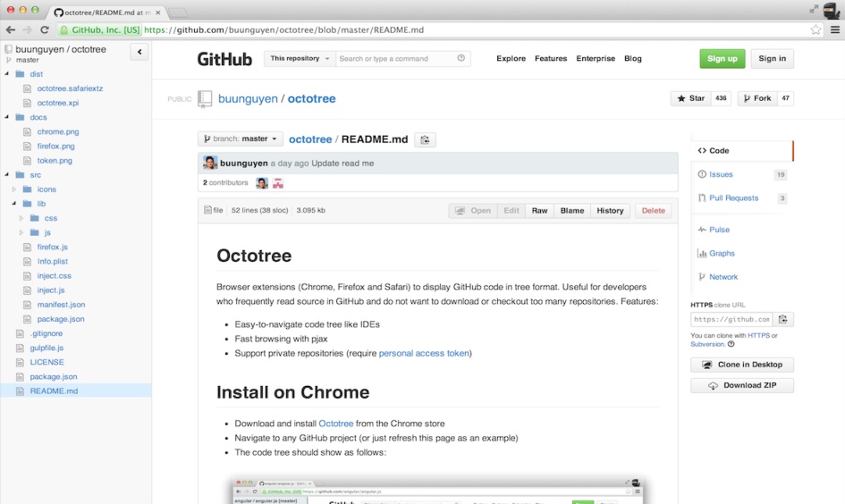This screenshot has height=504, width=845.
Task: Open the branch: master dropdown
Action: coord(241,139)
